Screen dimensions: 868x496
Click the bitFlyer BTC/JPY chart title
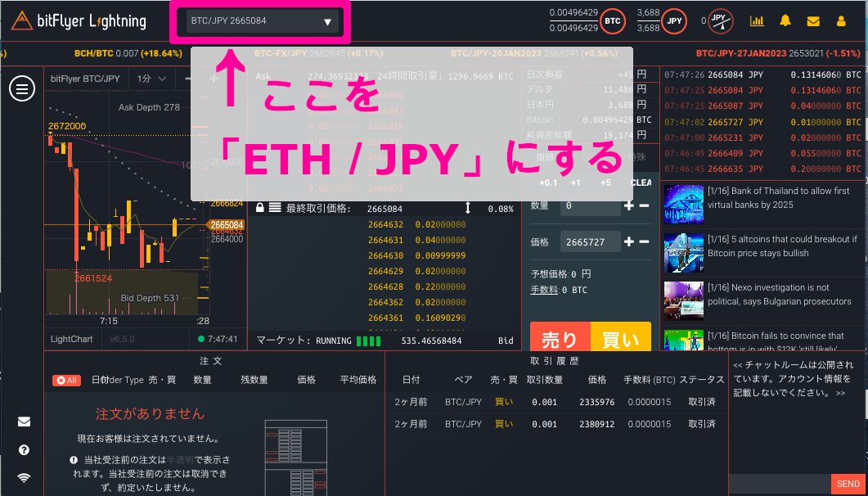(85, 79)
